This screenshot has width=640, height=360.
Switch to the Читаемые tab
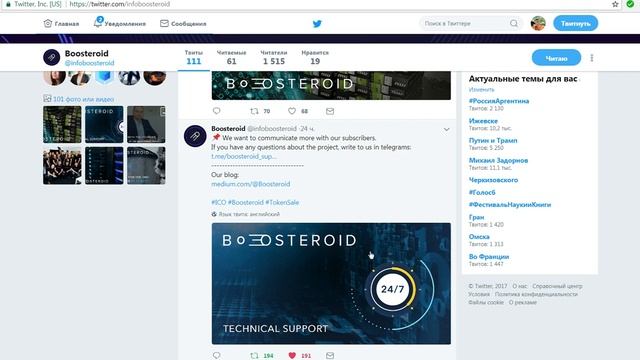coord(231,58)
